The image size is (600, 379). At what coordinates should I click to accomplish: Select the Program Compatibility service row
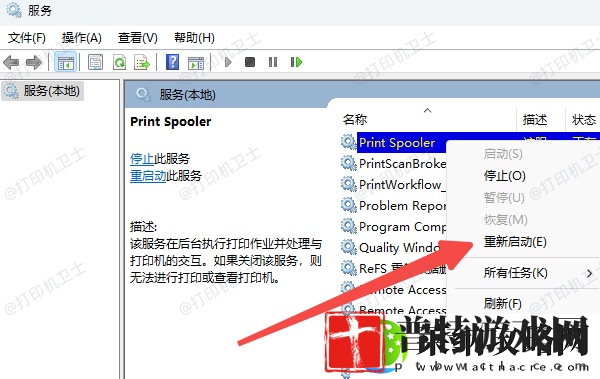click(x=402, y=227)
